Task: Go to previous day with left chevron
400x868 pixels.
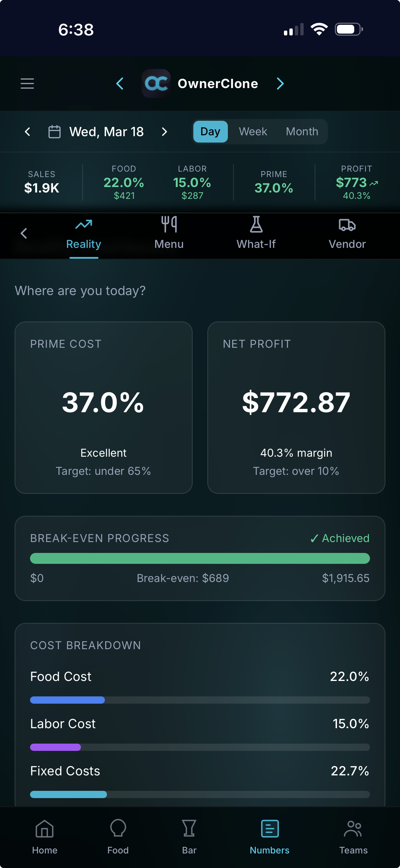Action: [28, 132]
